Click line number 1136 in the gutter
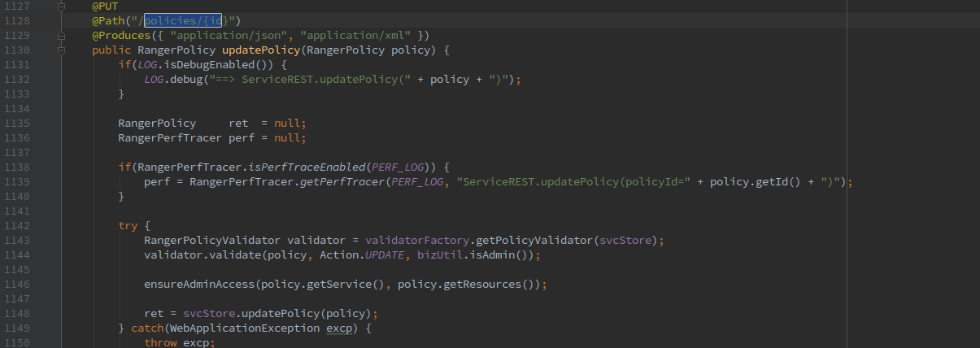This screenshot has height=348, width=980. [17, 138]
